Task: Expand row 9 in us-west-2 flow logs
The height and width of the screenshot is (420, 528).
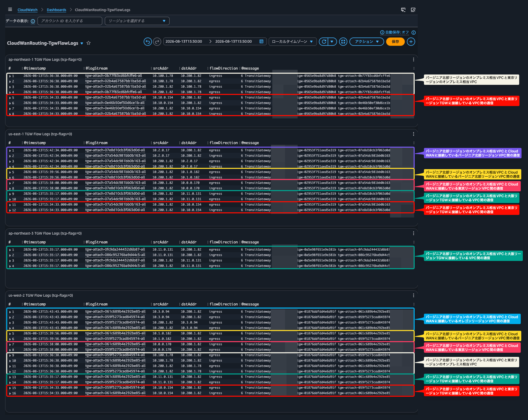Action: (10, 356)
